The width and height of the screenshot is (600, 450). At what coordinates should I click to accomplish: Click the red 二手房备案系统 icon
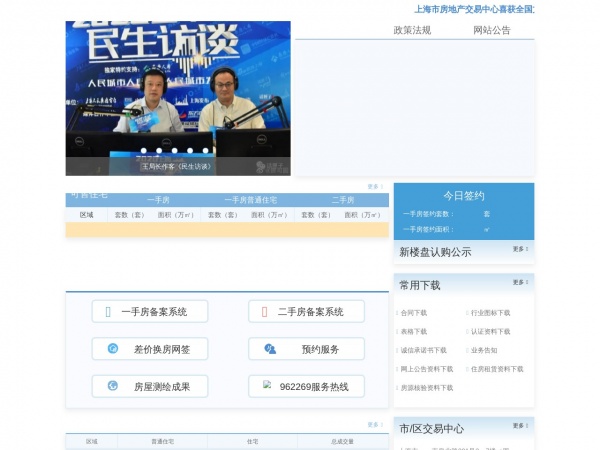coord(264,312)
